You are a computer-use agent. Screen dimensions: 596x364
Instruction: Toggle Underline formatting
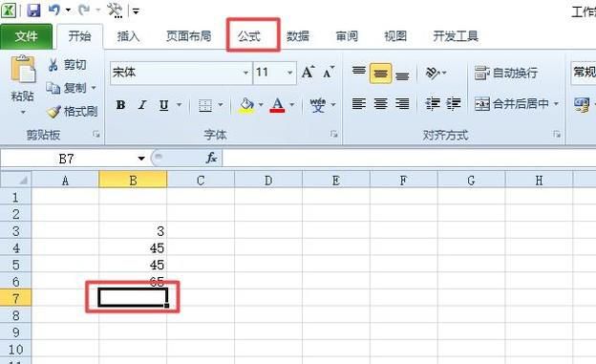(x=164, y=104)
